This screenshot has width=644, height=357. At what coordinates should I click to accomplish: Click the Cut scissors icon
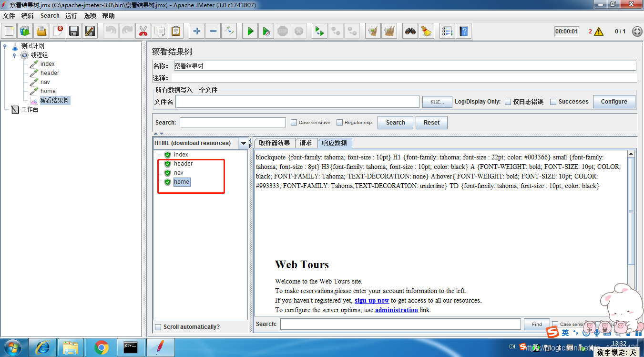click(143, 31)
